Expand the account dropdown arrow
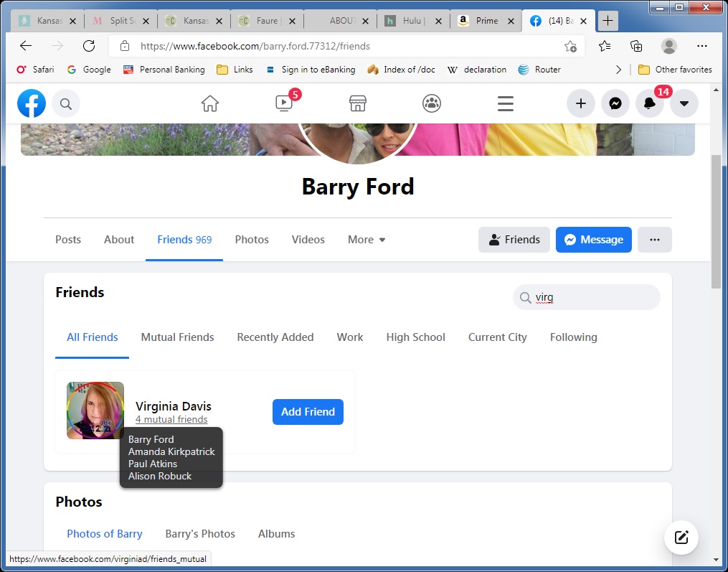The image size is (728, 572). point(684,104)
